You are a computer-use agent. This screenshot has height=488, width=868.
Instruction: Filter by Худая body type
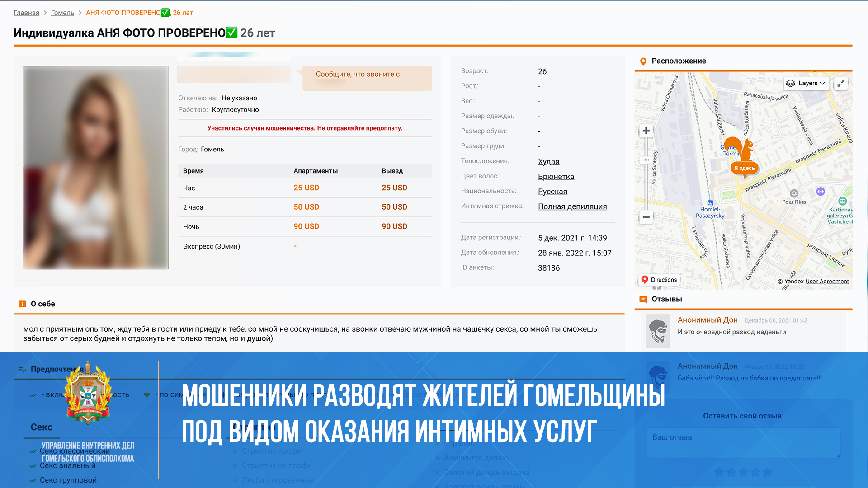pos(548,162)
